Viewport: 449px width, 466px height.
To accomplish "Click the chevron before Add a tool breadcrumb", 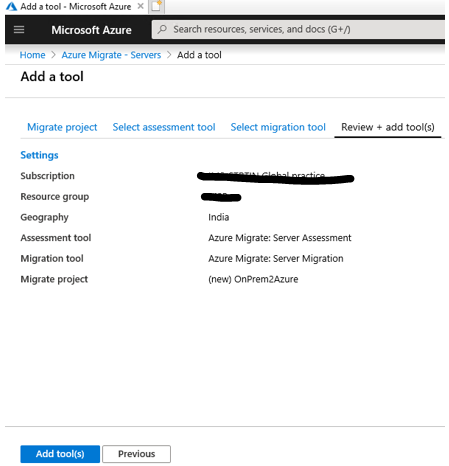I will 169,55.
